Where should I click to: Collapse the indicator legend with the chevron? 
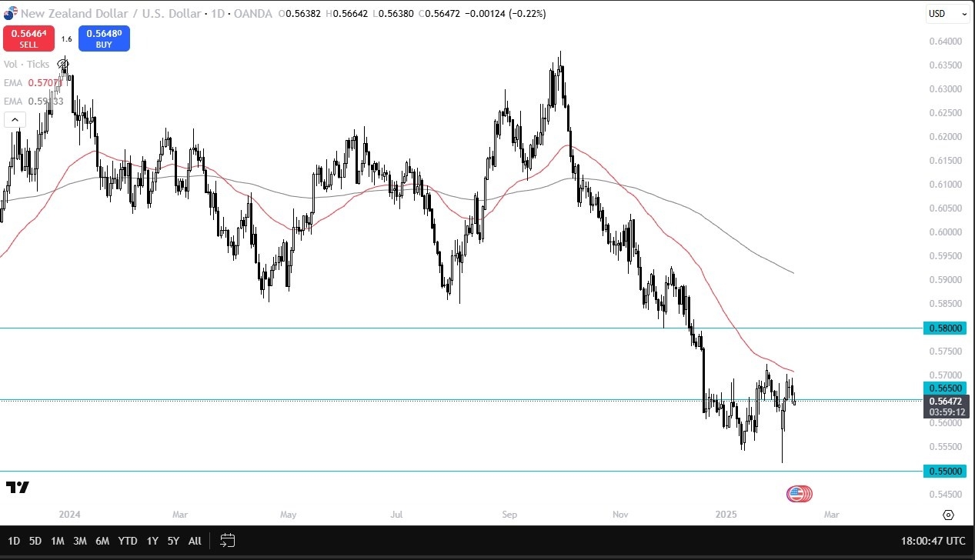(x=15, y=119)
